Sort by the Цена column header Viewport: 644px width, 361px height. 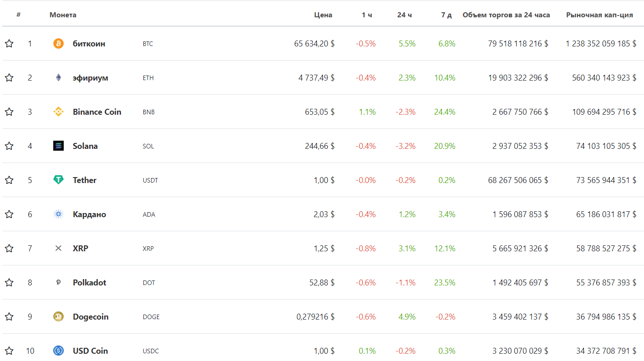coord(323,15)
